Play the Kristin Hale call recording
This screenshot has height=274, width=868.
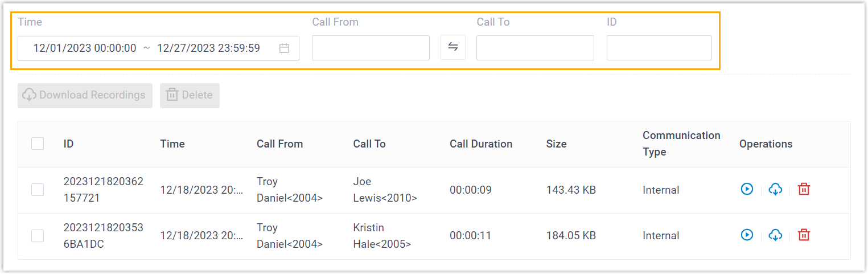point(747,235)
